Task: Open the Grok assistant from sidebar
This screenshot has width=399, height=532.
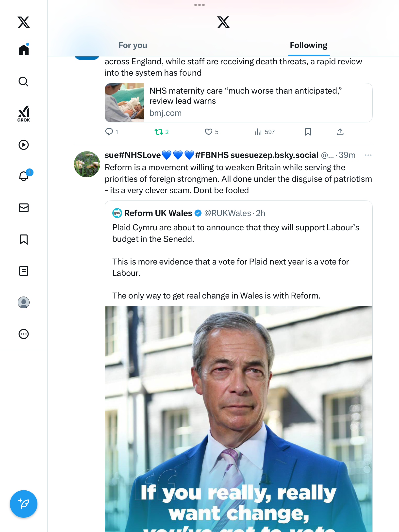Action: tap(24, 114)
